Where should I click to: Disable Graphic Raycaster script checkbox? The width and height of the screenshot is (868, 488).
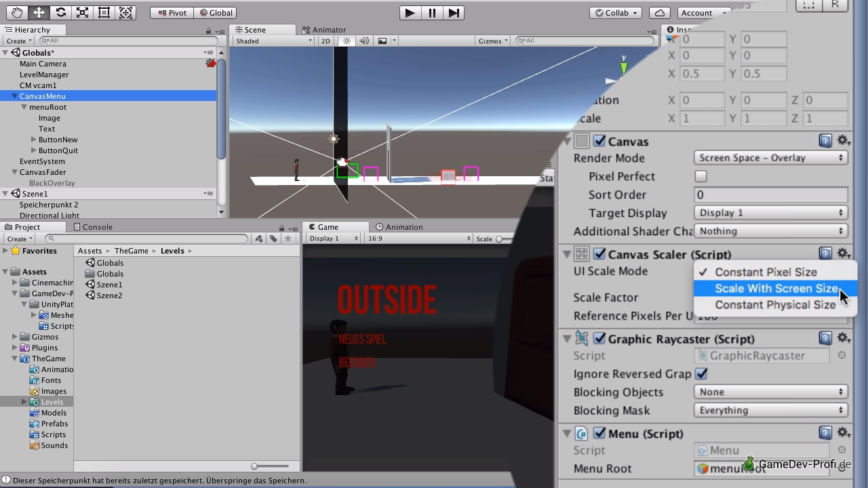pyautogui.click(x=599, y=339)
